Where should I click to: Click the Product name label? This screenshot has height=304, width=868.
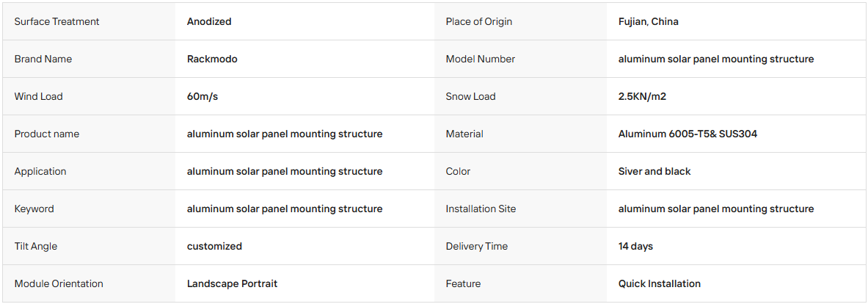click(46, 134)
